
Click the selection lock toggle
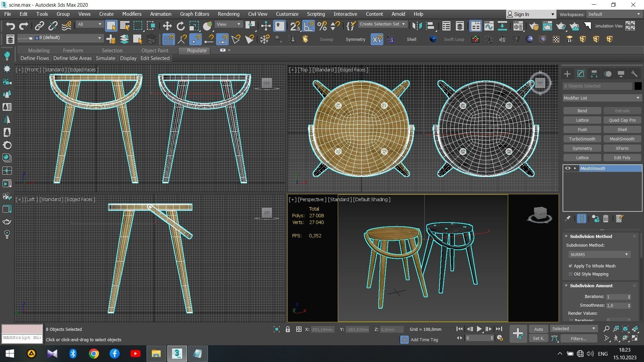[287, 329]
